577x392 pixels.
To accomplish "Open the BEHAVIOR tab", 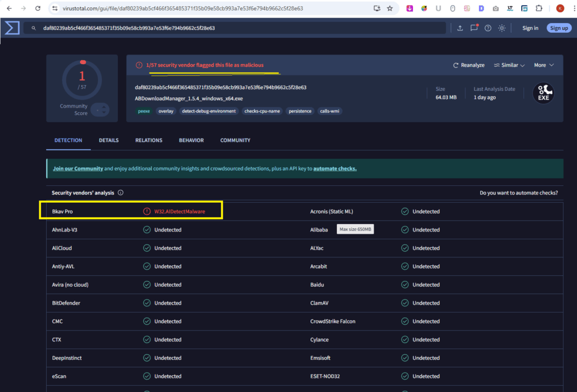I will (192, 140).
